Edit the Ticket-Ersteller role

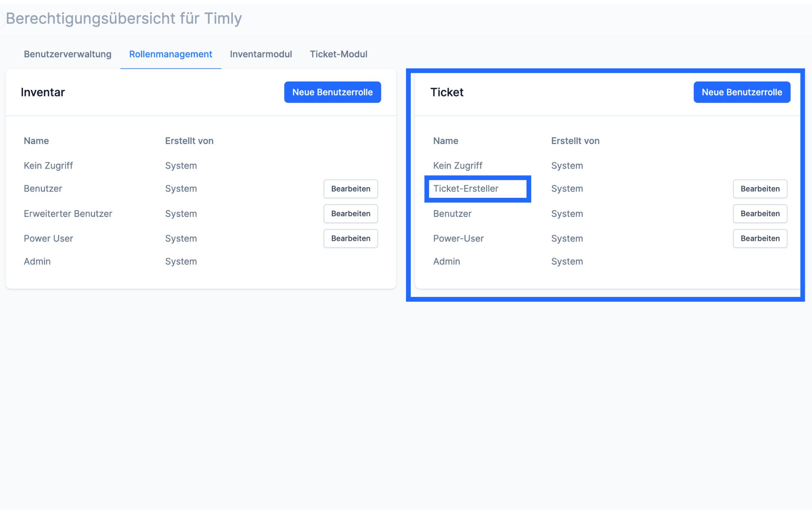click(760, 189)
